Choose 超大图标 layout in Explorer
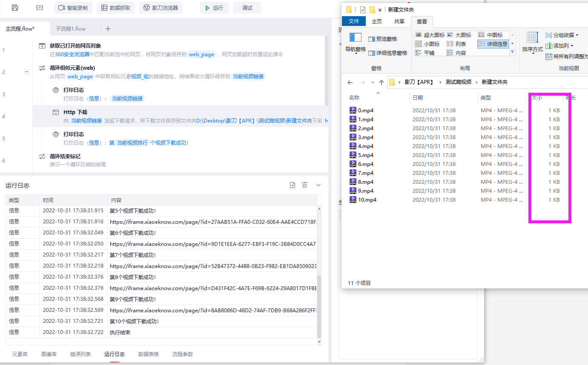 point(430,35)
